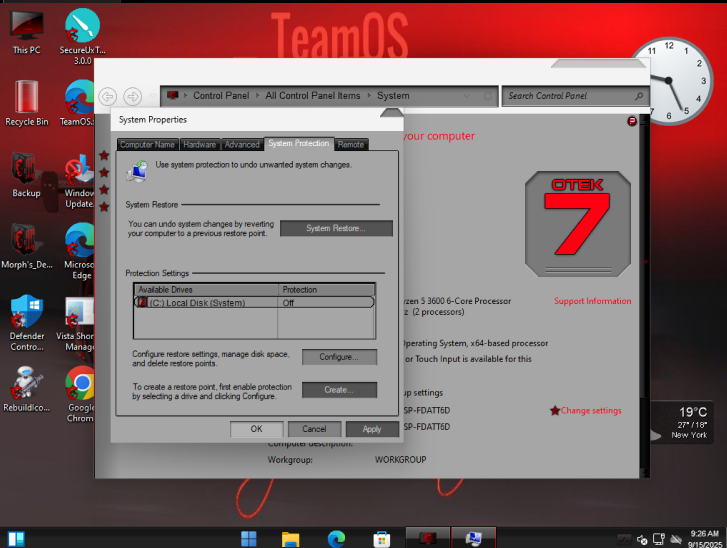727x548 pixels.
Task: Open the Backup desktop icon
Action: (26, 175)
